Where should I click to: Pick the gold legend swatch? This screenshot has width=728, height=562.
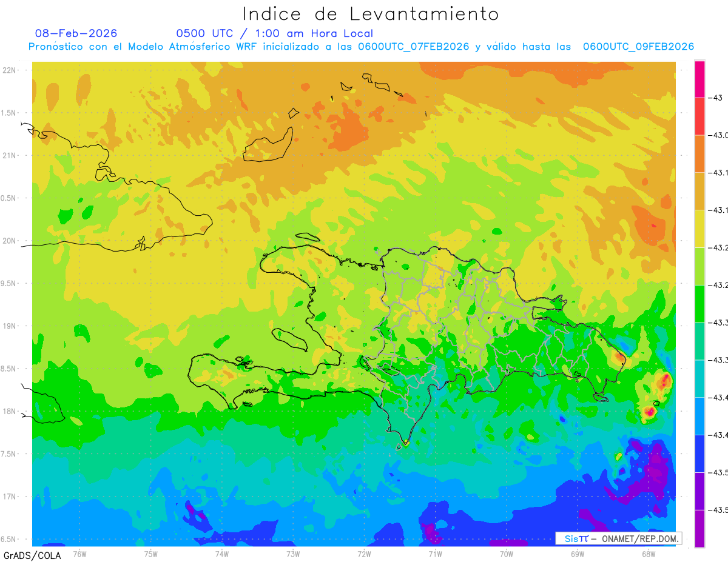699,192
